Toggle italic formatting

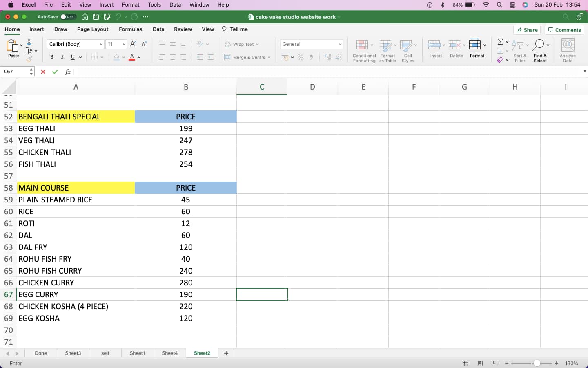[62, 57]
